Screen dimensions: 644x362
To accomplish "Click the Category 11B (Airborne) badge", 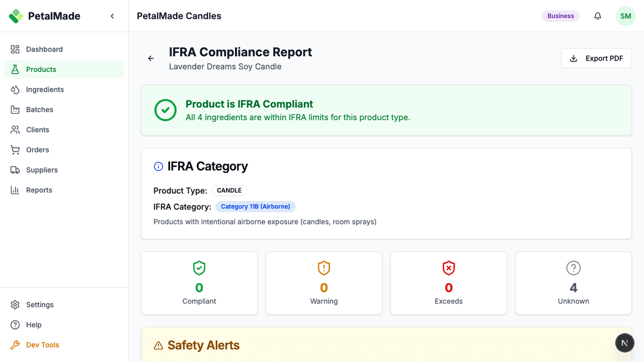I will click(256, 206).
